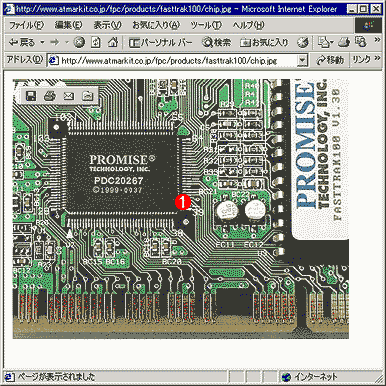Image resolution: width=386 pixels, height=386 pixels.
Task: Send the picture by e-mail from the image toolbar
Action: coord(69,96)
